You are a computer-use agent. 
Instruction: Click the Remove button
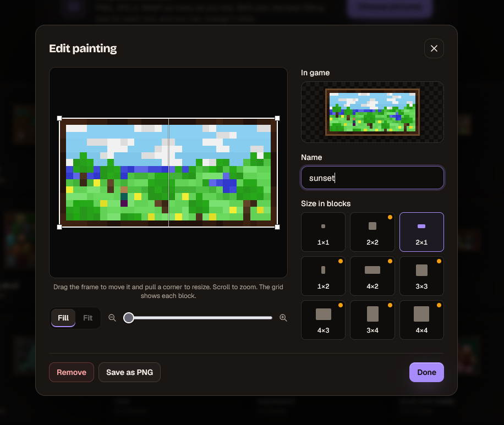pyautogui.click(x=72, y=372)
